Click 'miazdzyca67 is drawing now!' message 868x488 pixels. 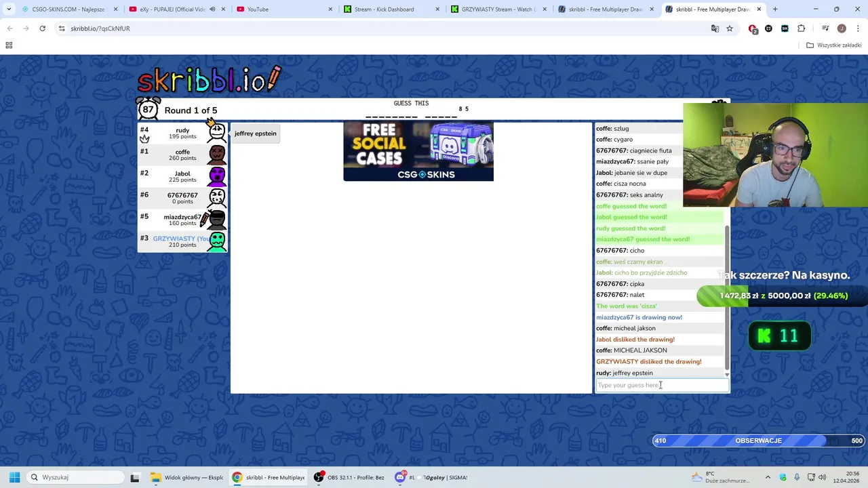639,317
